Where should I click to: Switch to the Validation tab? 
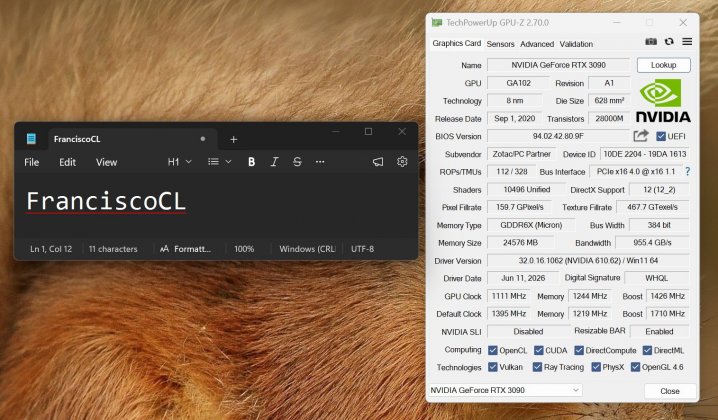pos(576,44)
